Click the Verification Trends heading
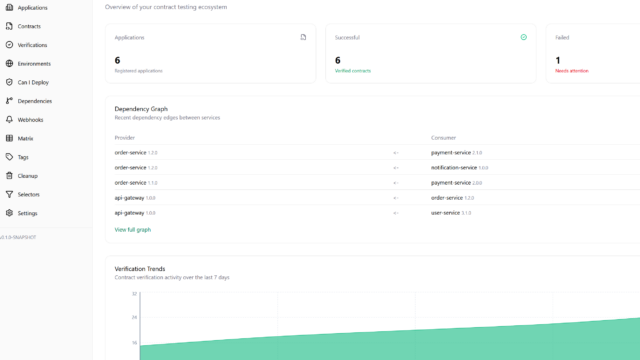Viewport: 640px width, 360px height. (x=140, y=269)
